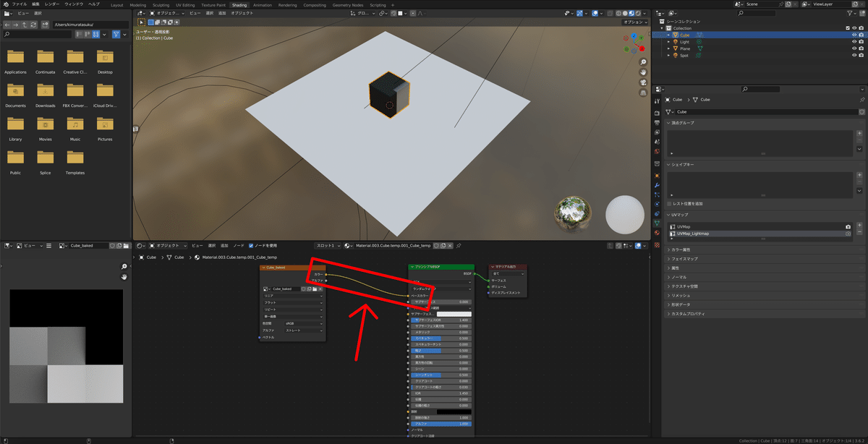
Task: Switch to solid viewport shading mode
Action: (x=624, y=13)
